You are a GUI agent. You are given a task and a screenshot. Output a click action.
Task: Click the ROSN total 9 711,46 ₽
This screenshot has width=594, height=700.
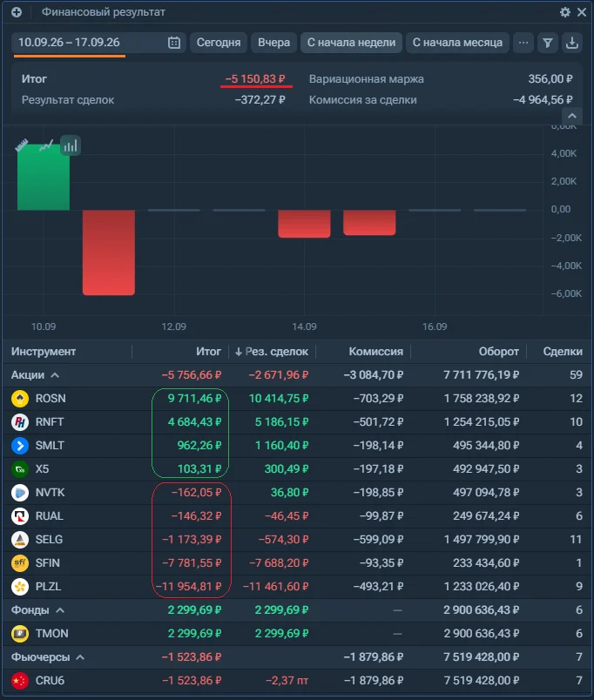point(194,398)
